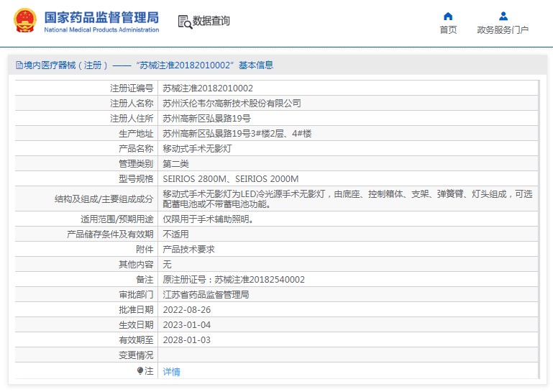Open the 数据查询 search icon
This screenshot has width=553, height=392.
[x=185, y=22]
